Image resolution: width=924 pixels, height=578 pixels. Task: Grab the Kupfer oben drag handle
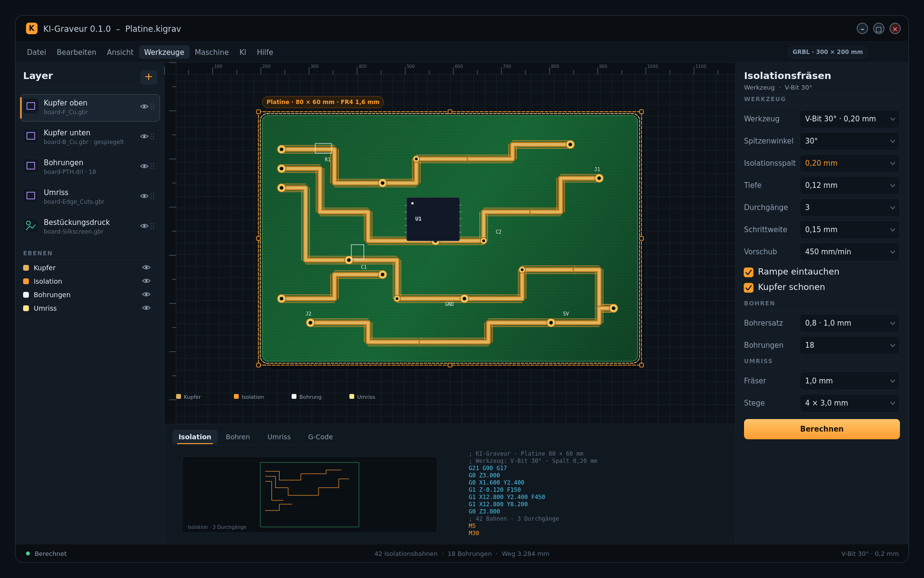click(153, 107)
